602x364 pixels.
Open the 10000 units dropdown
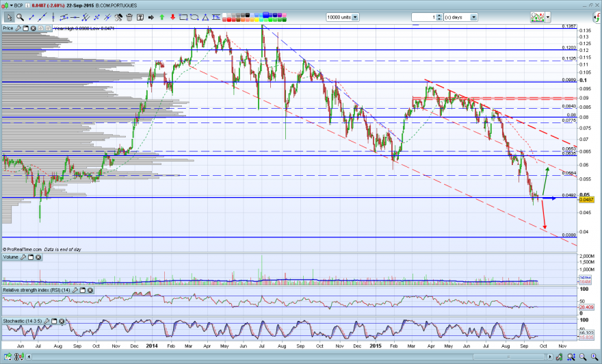point(355,17)
